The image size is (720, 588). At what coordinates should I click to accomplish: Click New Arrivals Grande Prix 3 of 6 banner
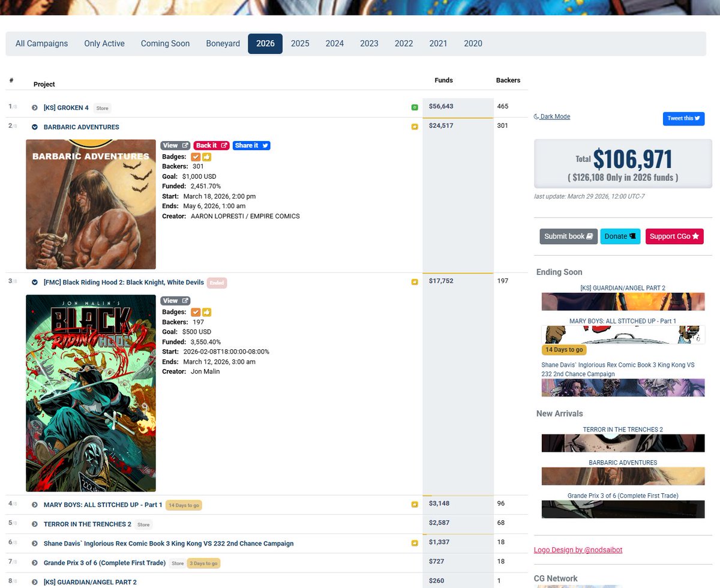pyautogui.click(x=623, y=509)
